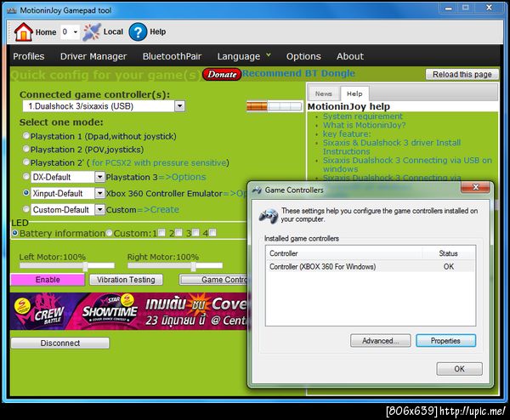Check custom LED box 2

click(178, 233)
